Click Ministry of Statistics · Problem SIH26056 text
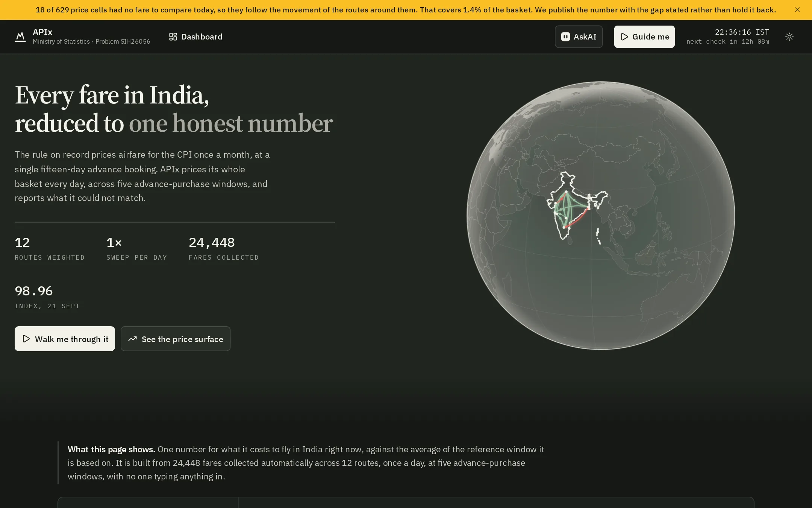This screenshot has width=812, height=508. [91, 41]
